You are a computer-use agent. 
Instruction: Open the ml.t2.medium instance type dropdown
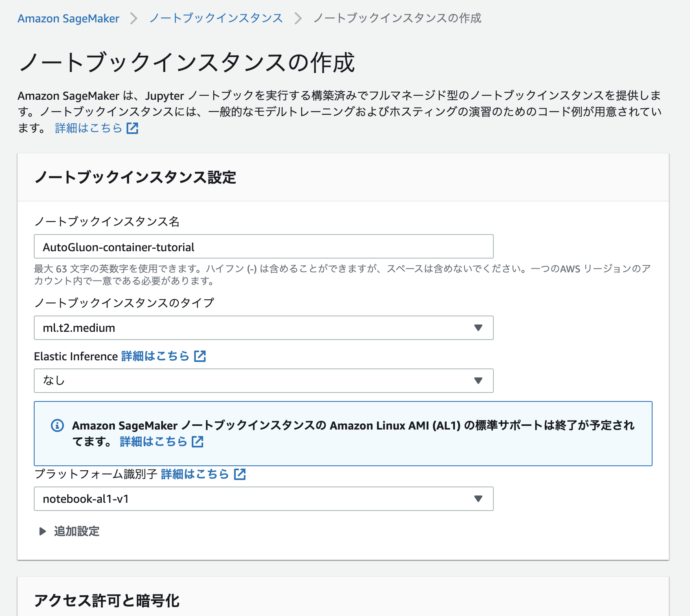(x=264, y=328)
